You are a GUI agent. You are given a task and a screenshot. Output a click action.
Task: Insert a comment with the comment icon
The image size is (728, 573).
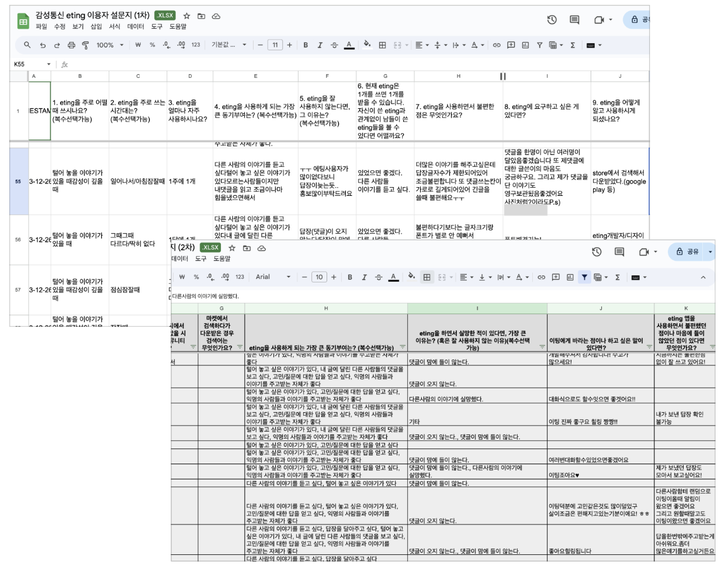click(512, 44)
